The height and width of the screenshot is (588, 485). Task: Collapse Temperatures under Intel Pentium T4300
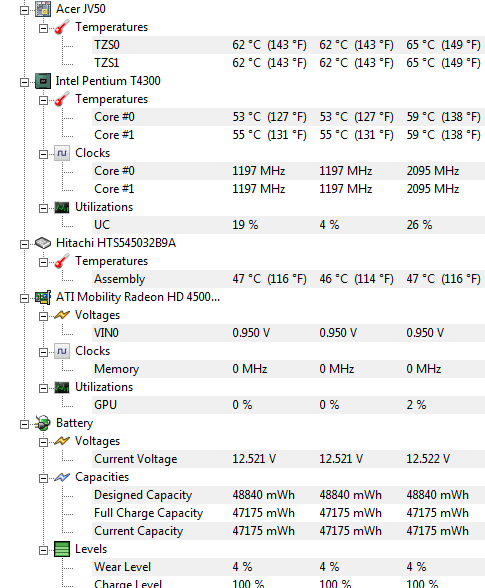pos(44,100)
